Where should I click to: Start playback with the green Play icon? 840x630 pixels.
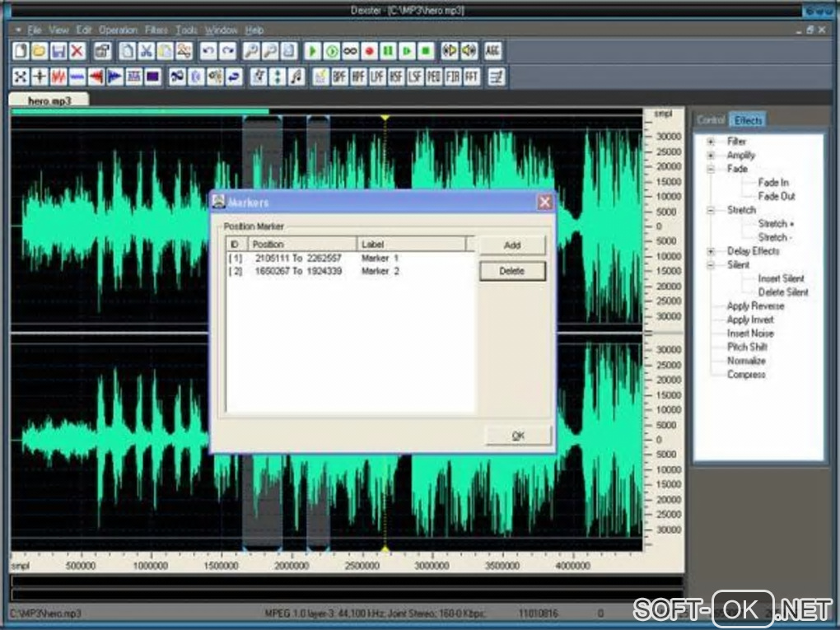[312, 51]
